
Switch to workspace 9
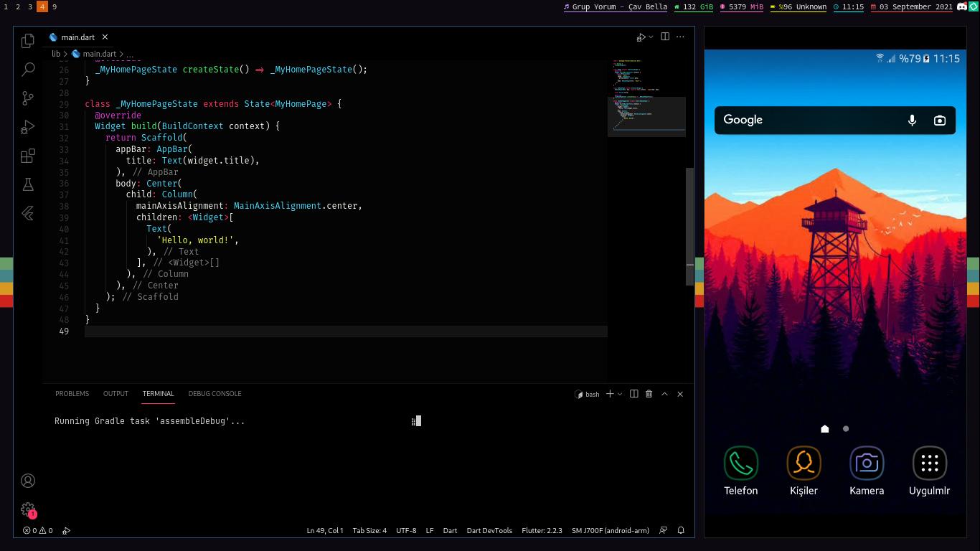(55, 6)
